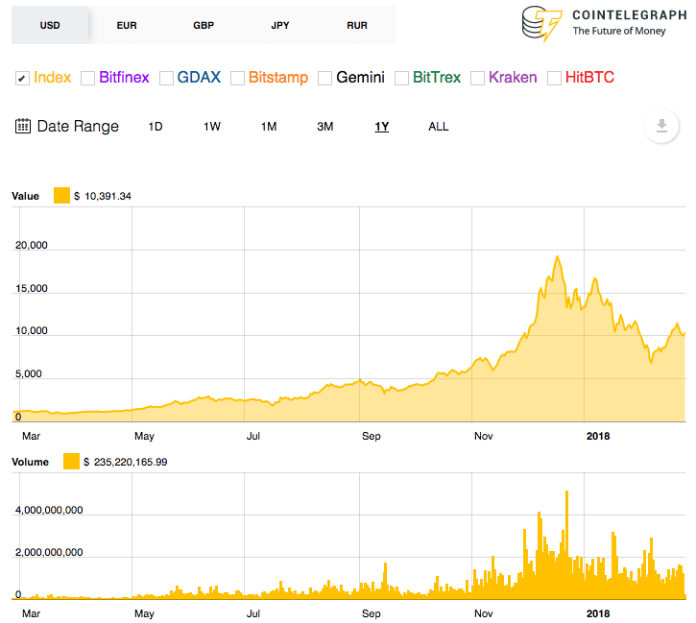
Task: Click the Date Range calendar icon
Action: coord(23,126)
